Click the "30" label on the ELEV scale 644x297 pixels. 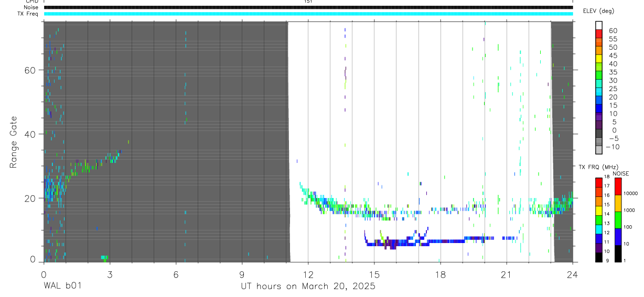coord(613,81)
